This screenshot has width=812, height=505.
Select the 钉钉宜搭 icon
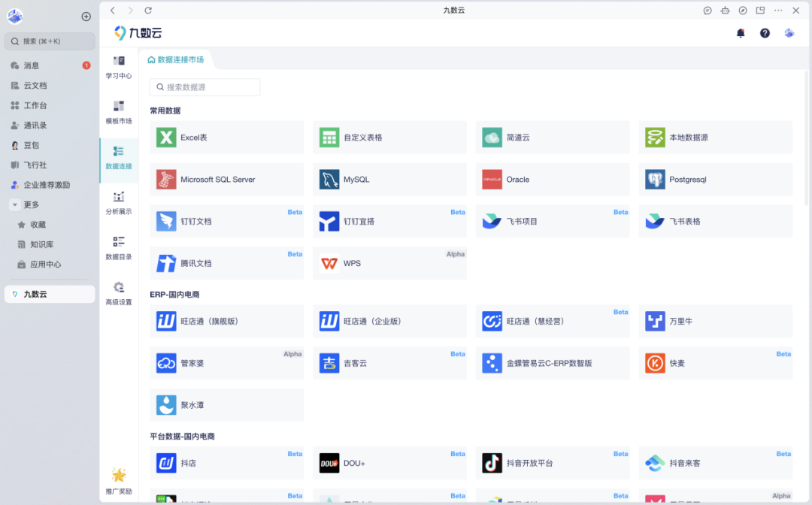(329, 222)
